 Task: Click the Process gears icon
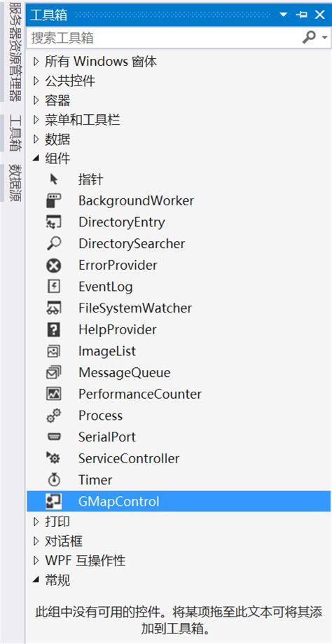pyautogui.click(x=53, y=416)
